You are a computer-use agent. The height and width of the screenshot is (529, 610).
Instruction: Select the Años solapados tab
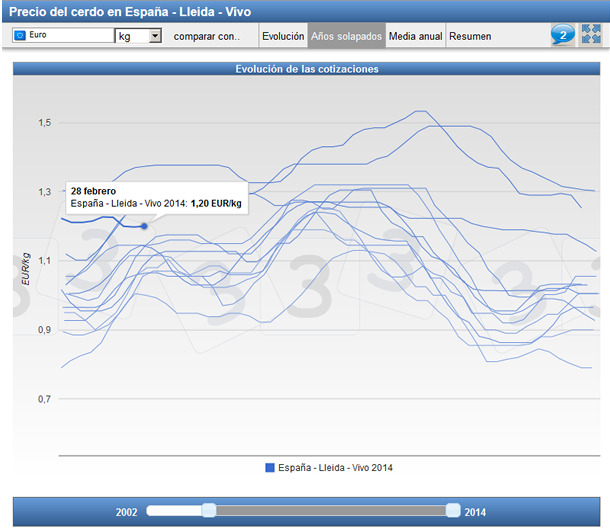point(346,36)
